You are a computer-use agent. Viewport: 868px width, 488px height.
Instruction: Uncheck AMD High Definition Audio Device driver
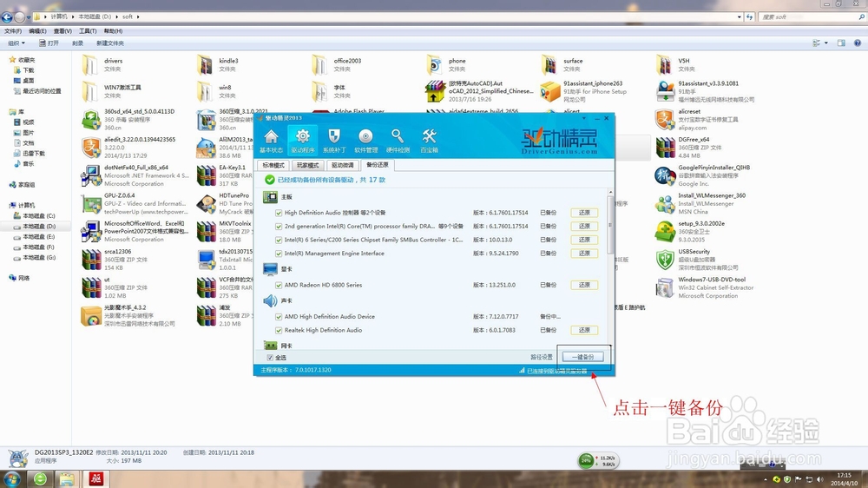point(279,316)
